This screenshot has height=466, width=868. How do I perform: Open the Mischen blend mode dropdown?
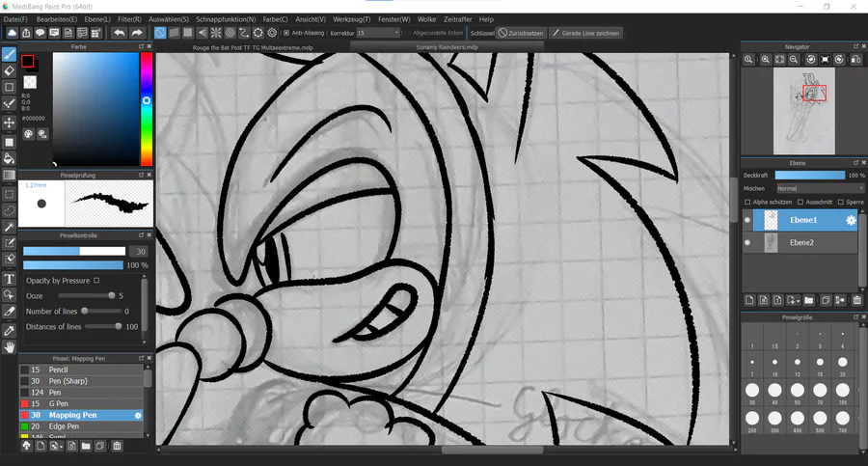[820, 189]
